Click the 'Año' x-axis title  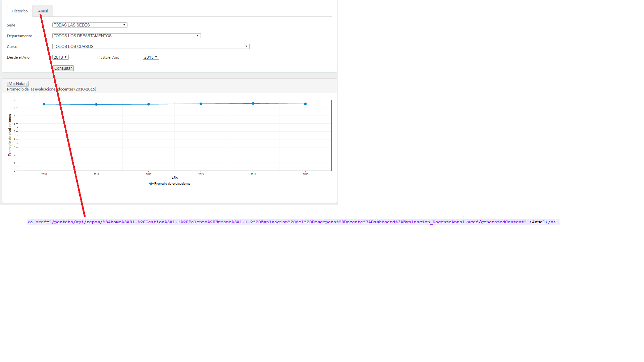point(174,178)
